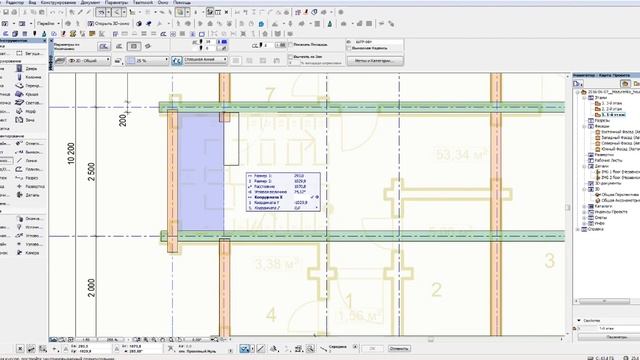Open the Перейти dropdown in toolbar
640x360 pixels.
(48, 24)
